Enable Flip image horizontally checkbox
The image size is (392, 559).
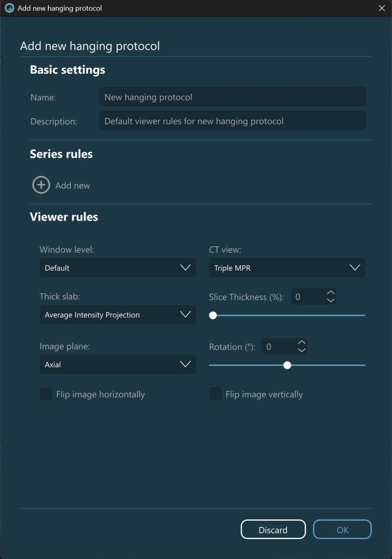click(46, 394)
